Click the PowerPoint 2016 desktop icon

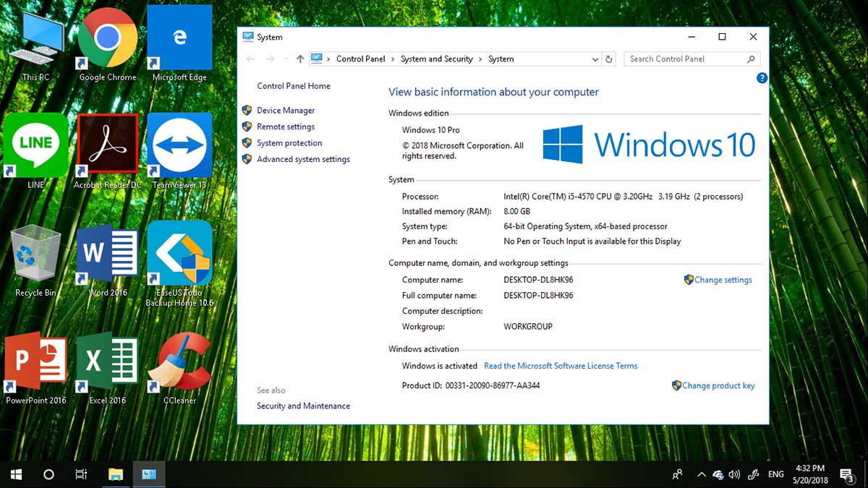35,369
